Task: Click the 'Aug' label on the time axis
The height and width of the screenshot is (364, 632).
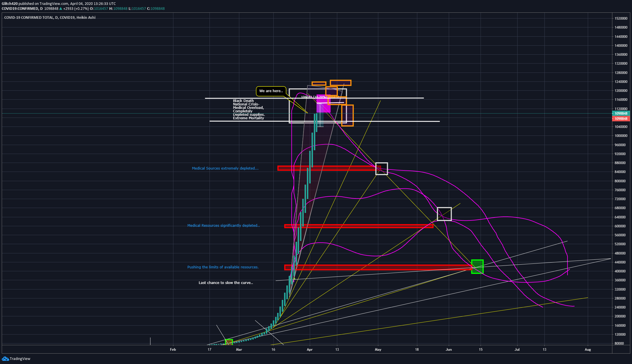Action: tap(588, 350)
